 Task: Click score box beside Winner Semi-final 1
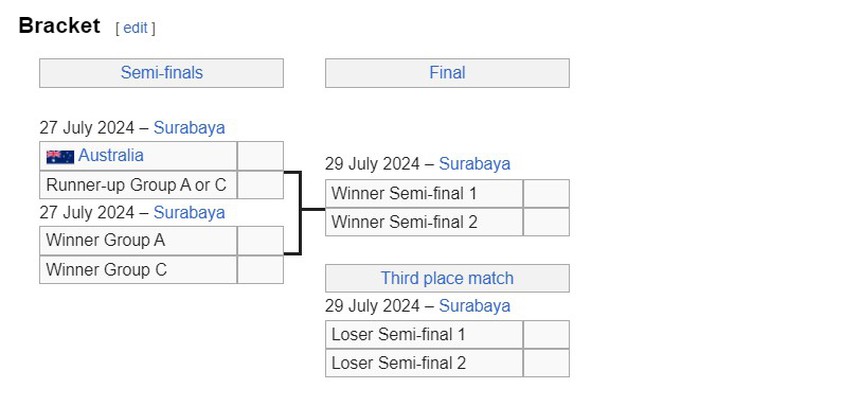[x=546, y=193]
